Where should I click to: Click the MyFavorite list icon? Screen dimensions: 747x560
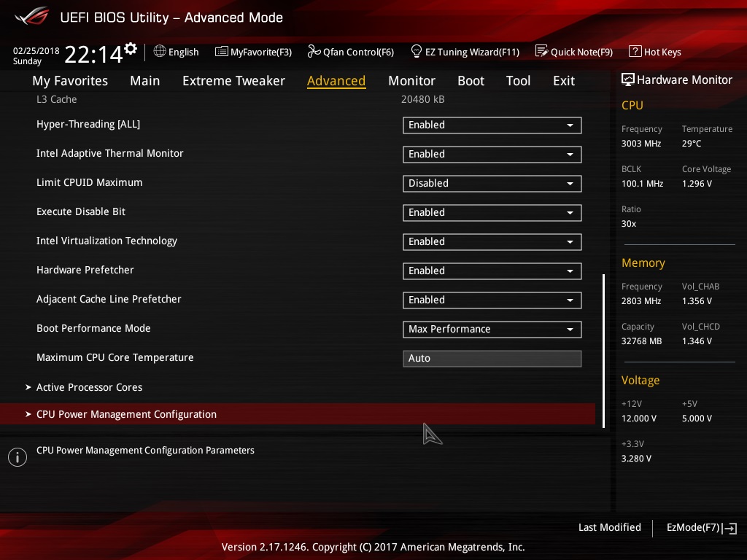coord(222,52)
